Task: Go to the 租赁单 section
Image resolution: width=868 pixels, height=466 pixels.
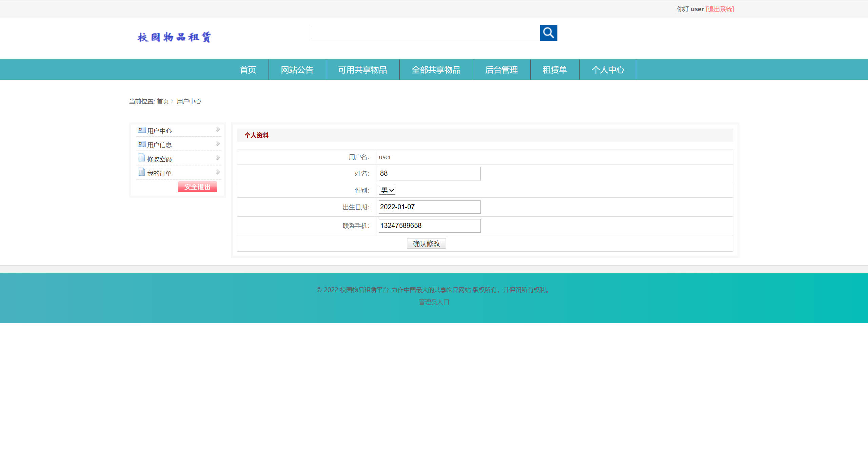Action: click(x=555, y=70)
